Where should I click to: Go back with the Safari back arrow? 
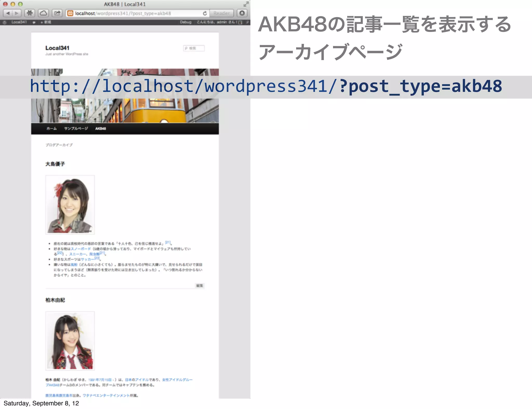tap(8, 13)
